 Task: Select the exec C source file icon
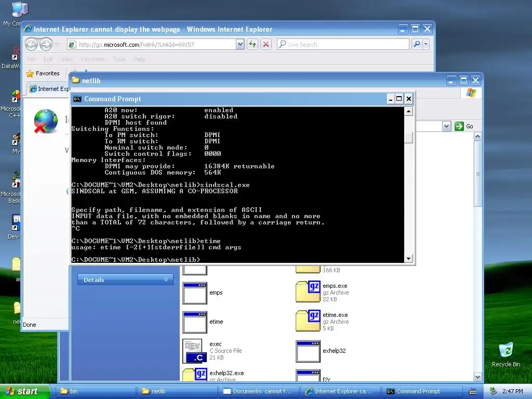[x=193, y=351]
